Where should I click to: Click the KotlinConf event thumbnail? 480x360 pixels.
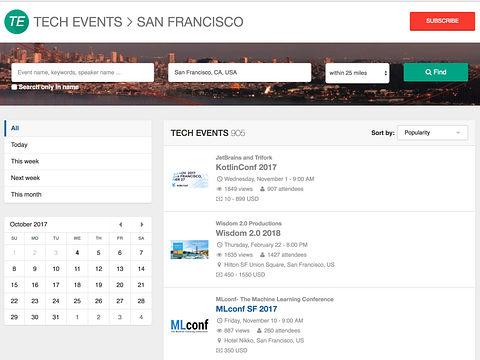pos(190,180)
